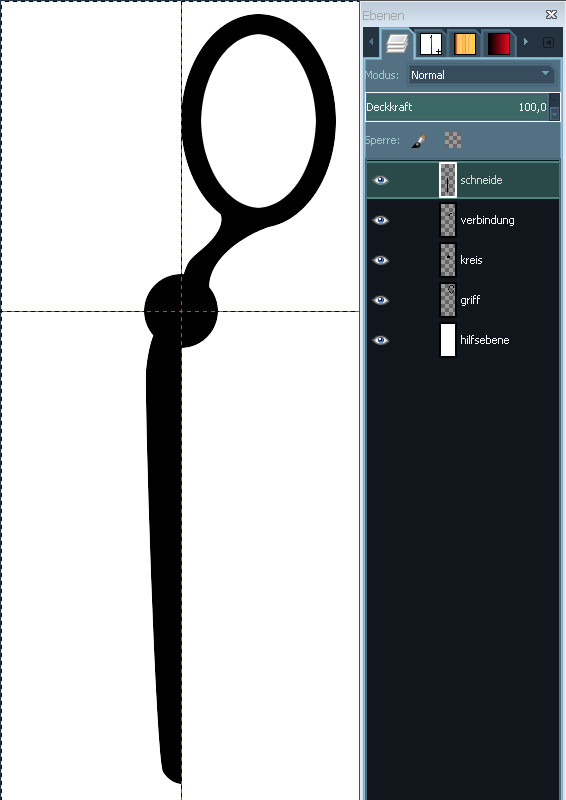Viewport: 566px width, 800px height.
Task: Hide the verbindung layer
Action: [x=380, y=220]
